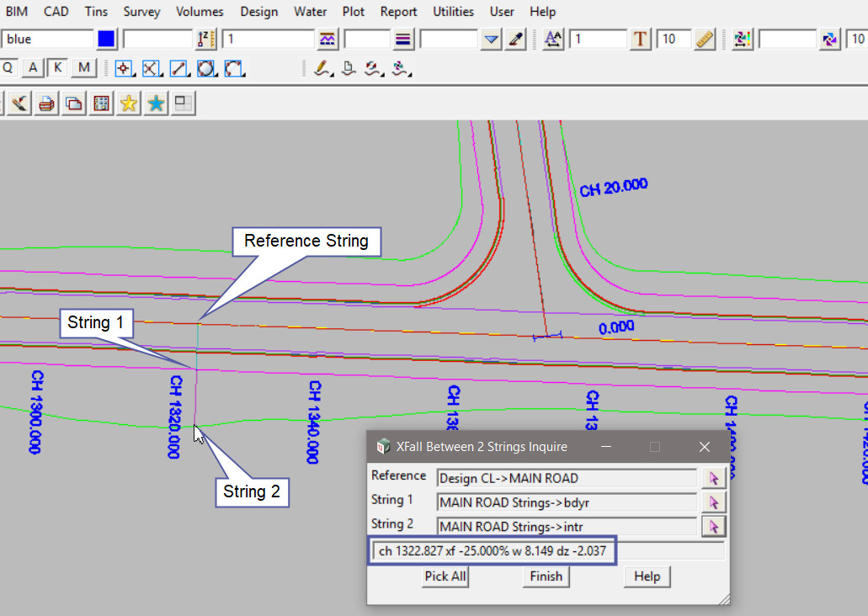
Task: Click the text style T icon
Action: (x=641, y=40)
